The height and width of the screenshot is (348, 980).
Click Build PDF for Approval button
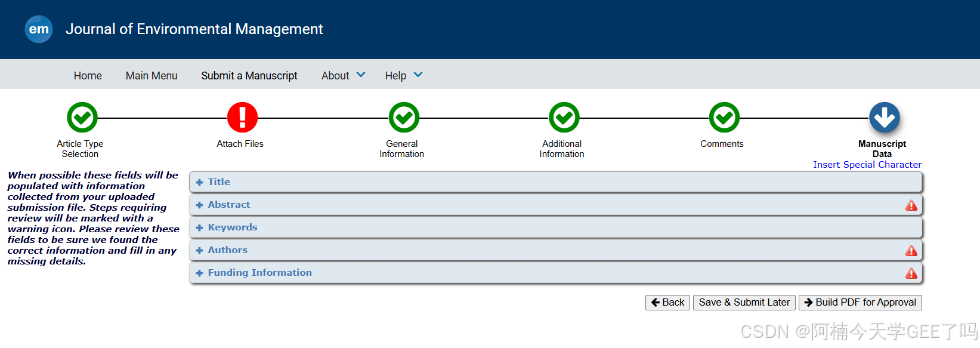click(x=860, y=303)
